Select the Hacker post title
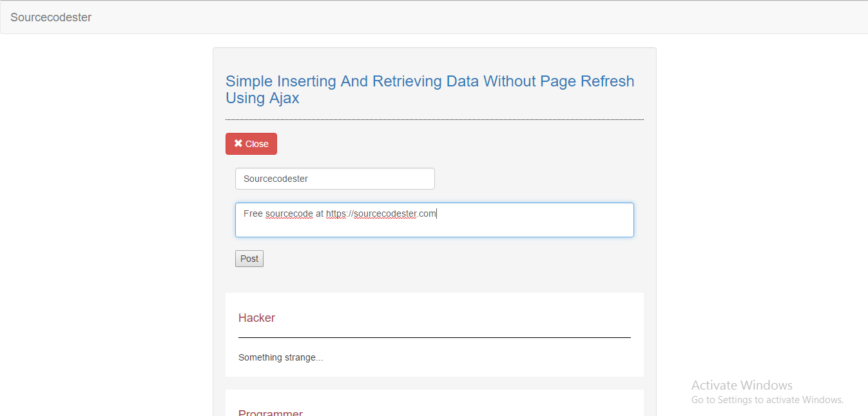Viewport: 868px width, 416px height. (x=256, y=318)
